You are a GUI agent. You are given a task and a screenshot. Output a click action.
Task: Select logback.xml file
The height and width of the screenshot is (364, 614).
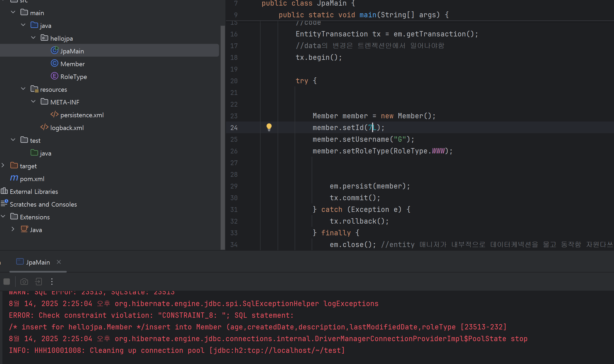click(67, 128)
